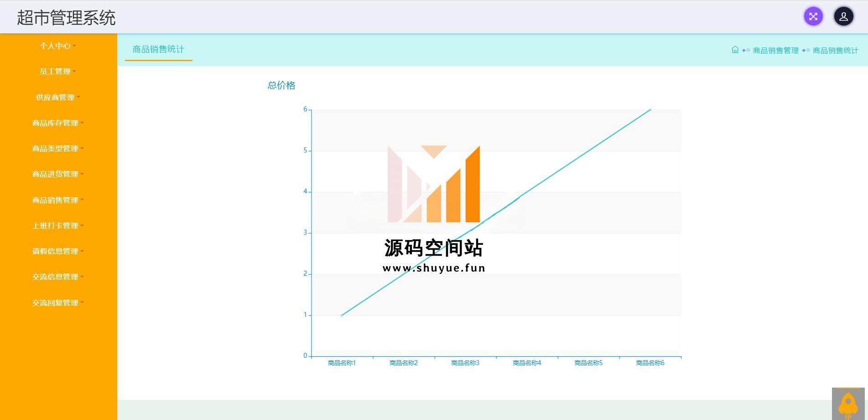This screenshot has height=420, width=868.
Task: Click the chart data point for 商品名称6
Action: [x=650, y=110]
